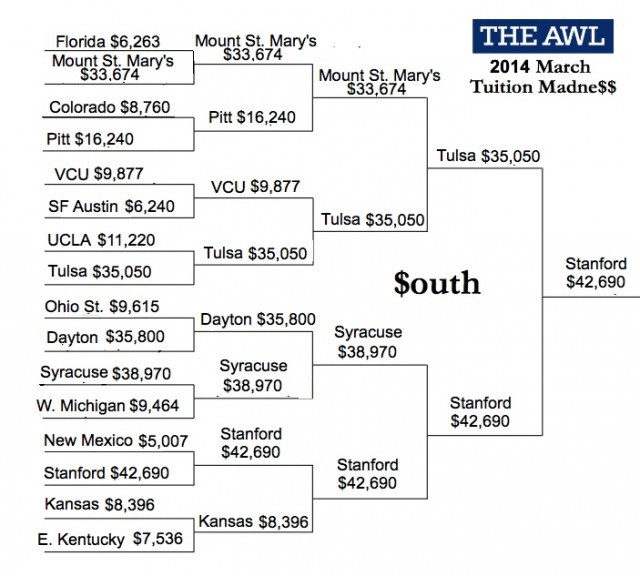Viewport: 640px width, 576px height.
Task: Select SF Austin $6,240 entry
Action: tap(111, 206)
